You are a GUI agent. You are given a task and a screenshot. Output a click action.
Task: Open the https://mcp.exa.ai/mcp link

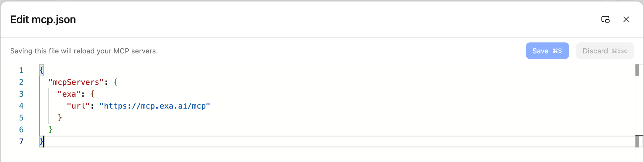pyautogui.click(x=154, y=106)
